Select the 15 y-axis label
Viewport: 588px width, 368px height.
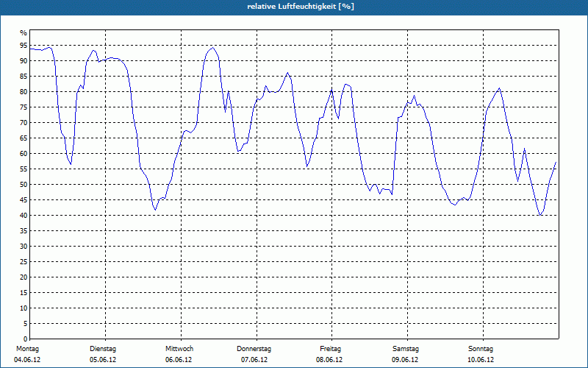[x=24, y=292]
